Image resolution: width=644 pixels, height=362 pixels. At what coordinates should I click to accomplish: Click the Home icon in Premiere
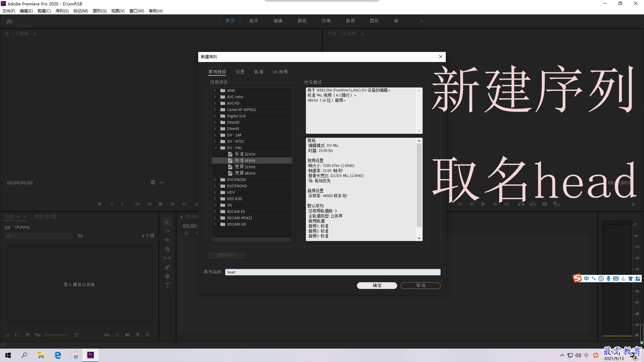click(x=9, y=21)
